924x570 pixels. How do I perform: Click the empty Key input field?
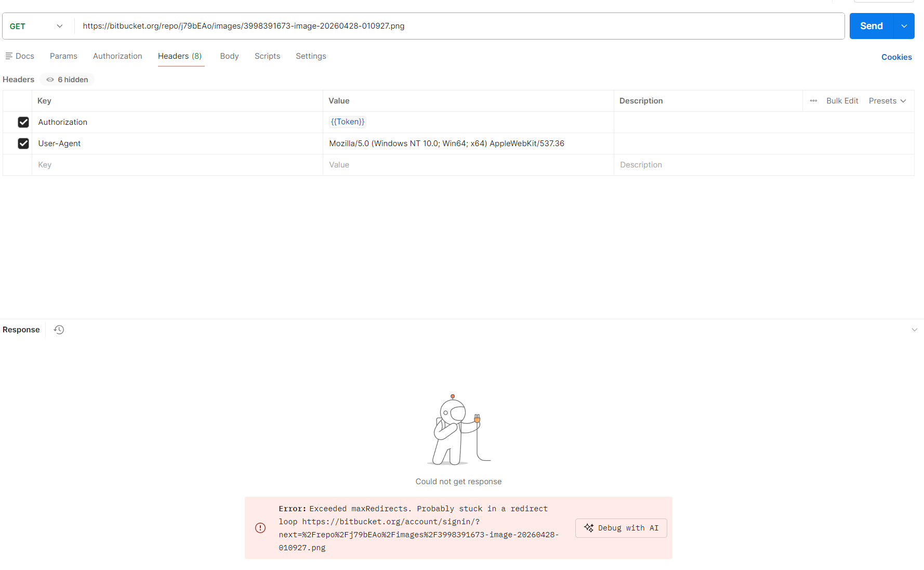(x=177, y=165)
